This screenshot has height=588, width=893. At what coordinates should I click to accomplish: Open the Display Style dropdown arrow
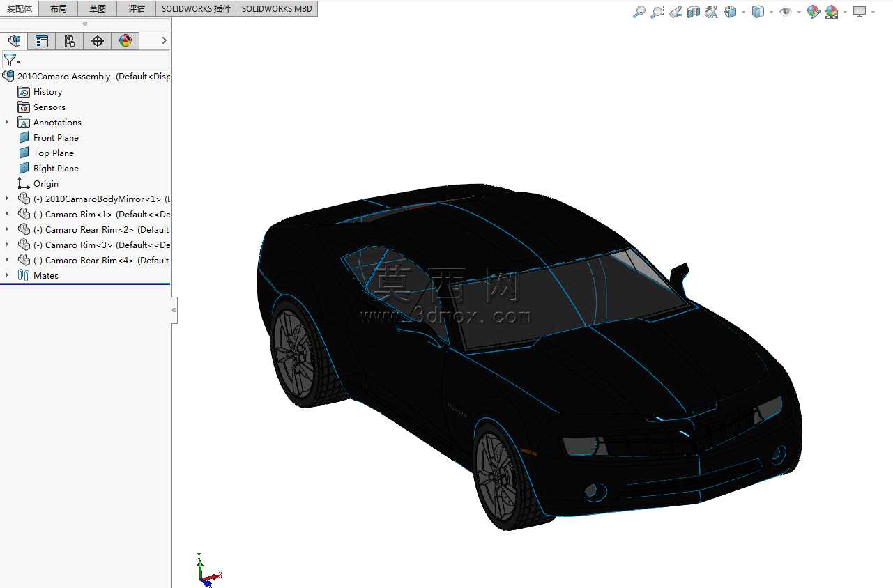[x=771, y=12]
